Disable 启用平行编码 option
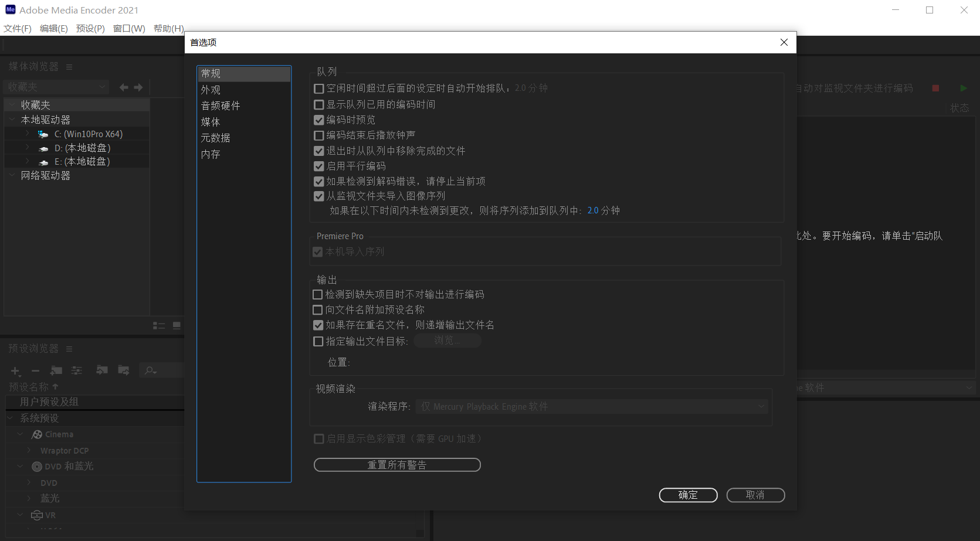The width and height of the screenshot is (980, 541). point(318,166)
